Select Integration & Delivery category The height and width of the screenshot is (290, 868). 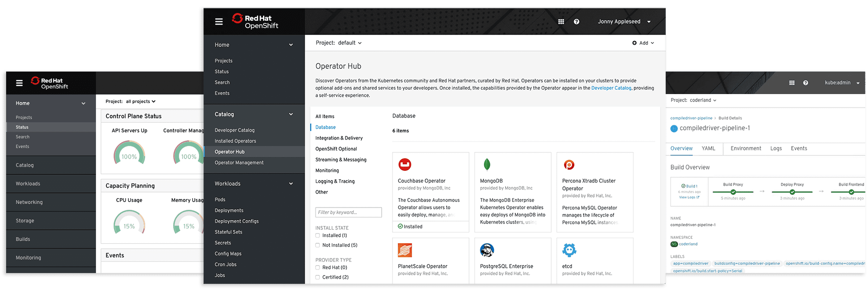pos(339,138)
